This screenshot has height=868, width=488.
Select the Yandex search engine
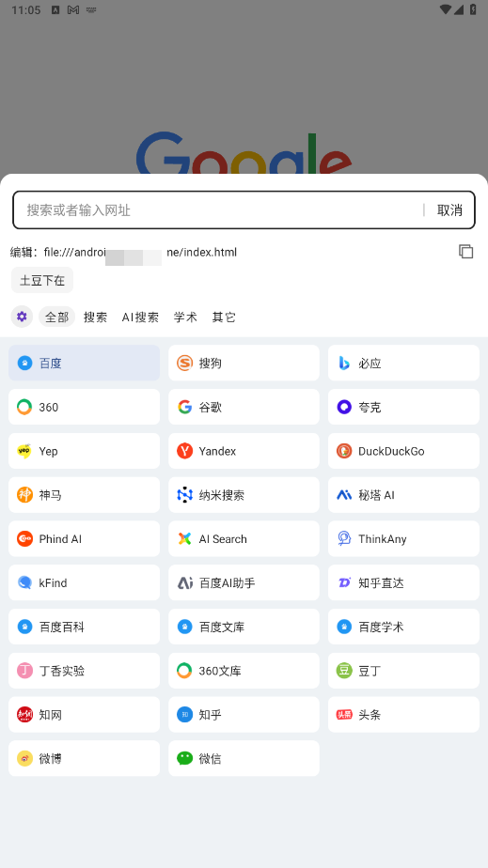pos(244,451)
